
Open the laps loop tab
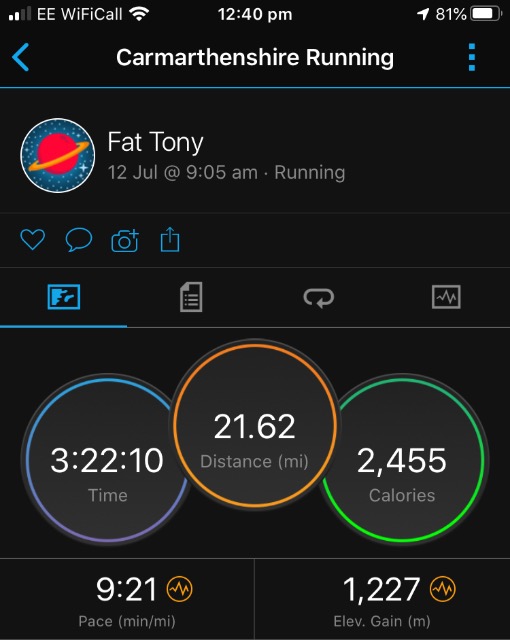319,298
